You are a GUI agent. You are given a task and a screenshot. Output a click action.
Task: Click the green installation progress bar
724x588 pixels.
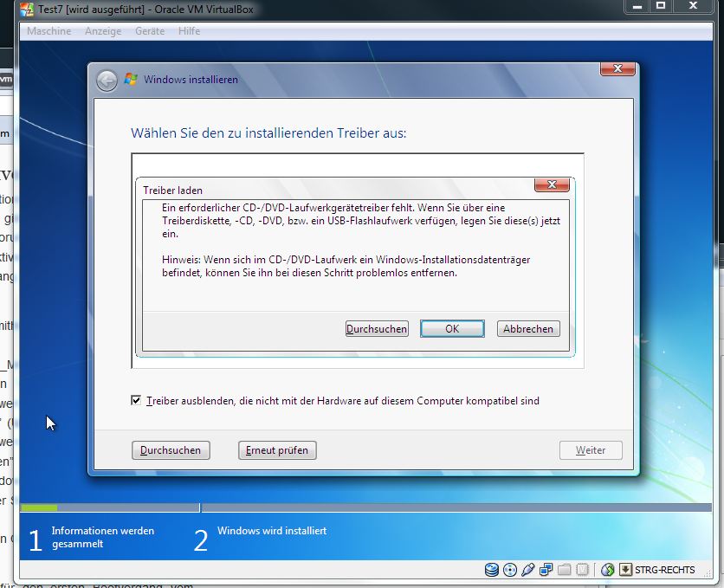coord(39,507)
